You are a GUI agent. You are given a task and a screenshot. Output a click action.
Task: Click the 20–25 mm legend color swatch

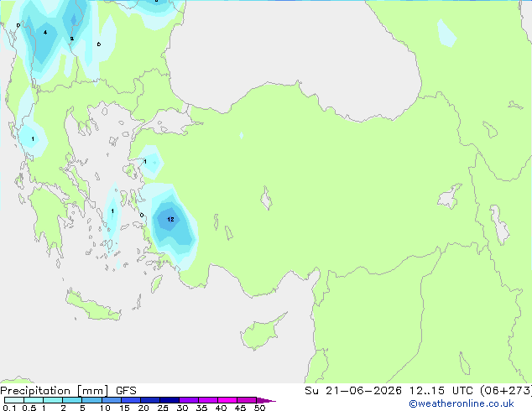coord(150,400)
